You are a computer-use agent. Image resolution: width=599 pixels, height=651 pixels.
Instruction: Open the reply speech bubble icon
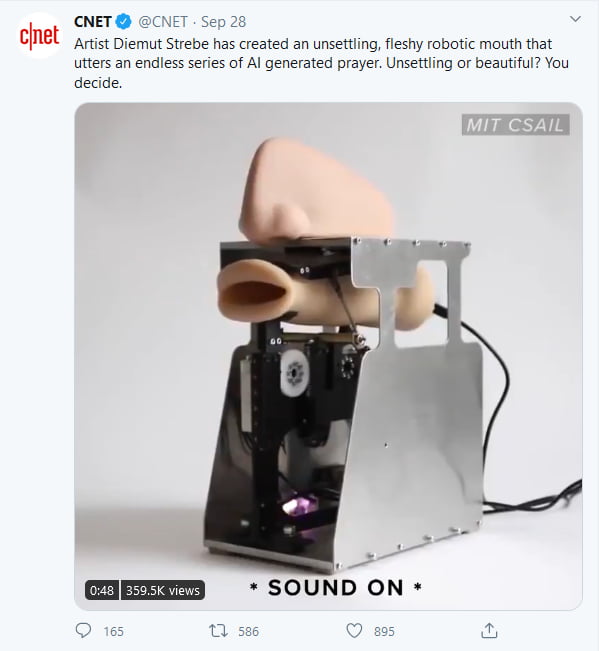coord(83,631)
